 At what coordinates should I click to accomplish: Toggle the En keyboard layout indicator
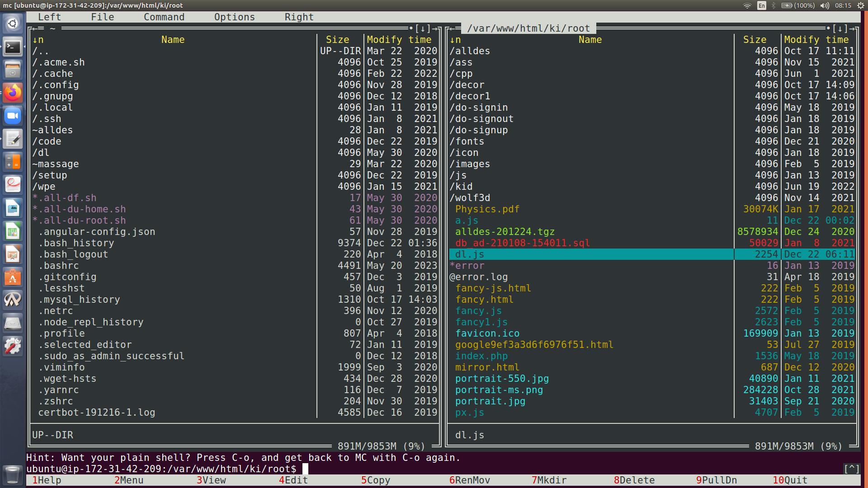pyautogui.click(x=762, y=5)
